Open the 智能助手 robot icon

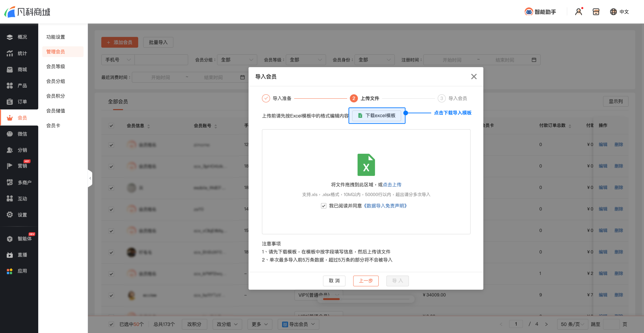(x=528, y=12)
